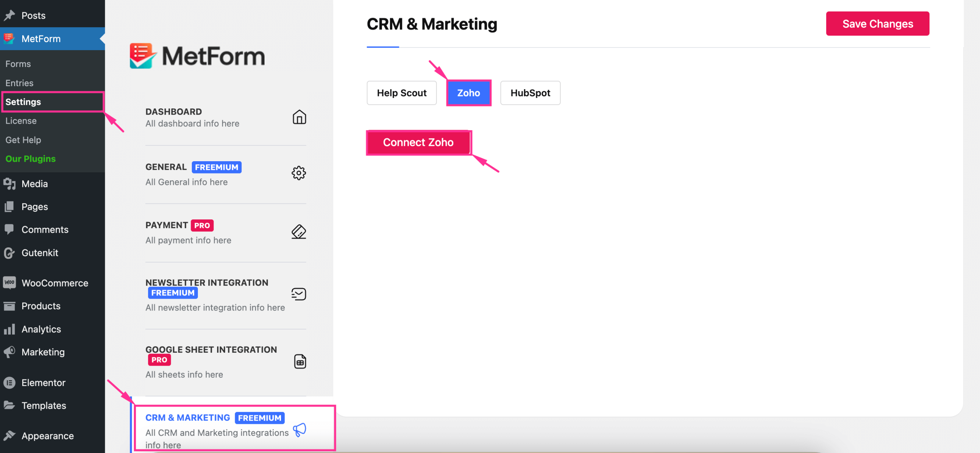Switch to the HubSpot tab
The height and width of the screenshot is (453, 980).
[530, 93]
